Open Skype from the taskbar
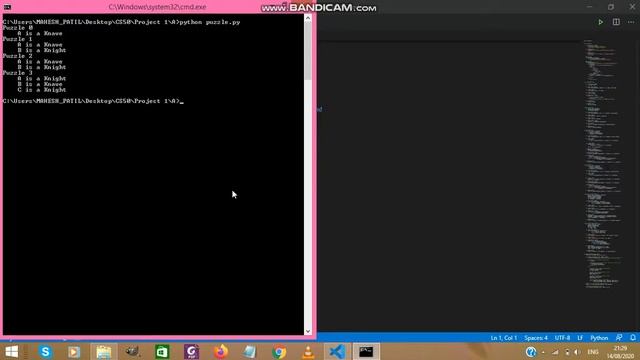This screenshot has width=640, height=360. 45,351
